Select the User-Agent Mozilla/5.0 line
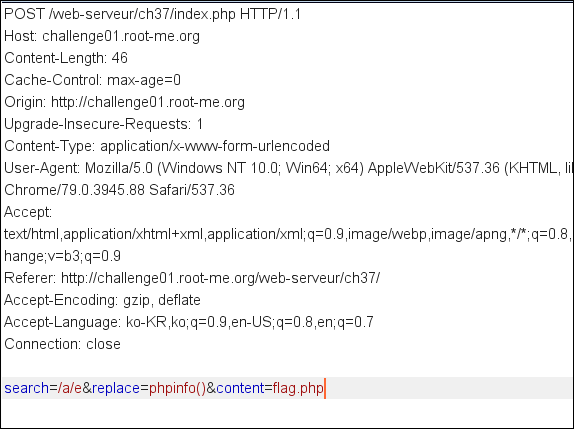This screenshot has height=429, width=574. (x=288, y=168)
